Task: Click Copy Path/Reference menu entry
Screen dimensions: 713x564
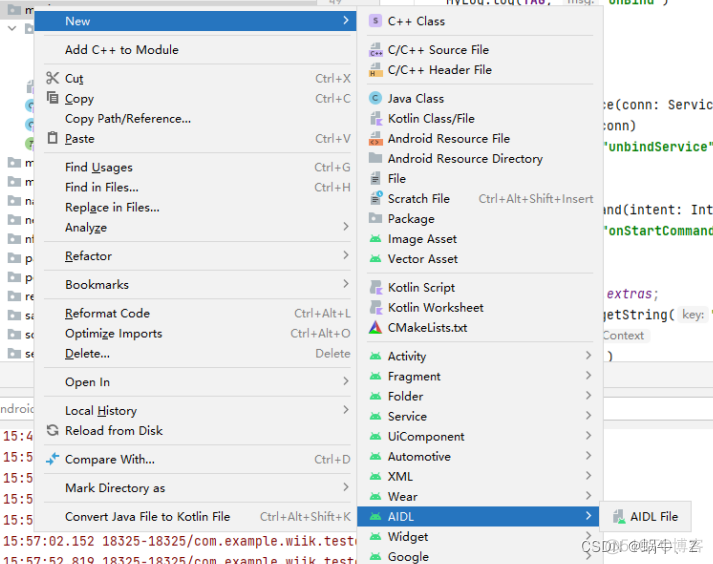Action: (127, 119)
